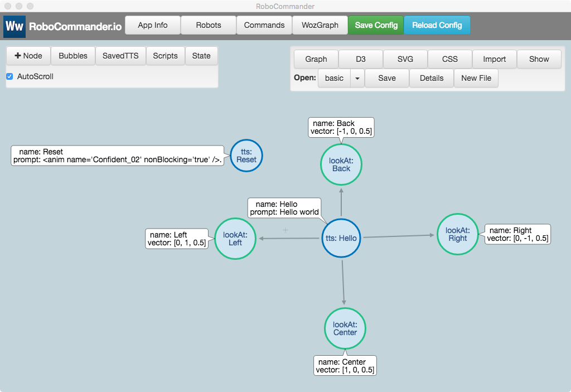This screenshot has height=392, width=571.
Task: Click the Ww RoboCommander logo icon
Action: (14, 26)
